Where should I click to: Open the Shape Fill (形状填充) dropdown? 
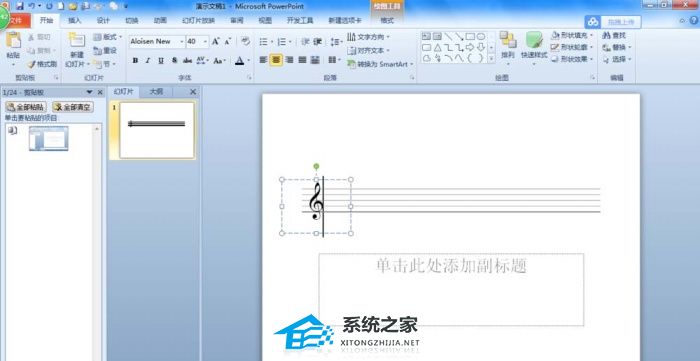click(x=573, y=35)
